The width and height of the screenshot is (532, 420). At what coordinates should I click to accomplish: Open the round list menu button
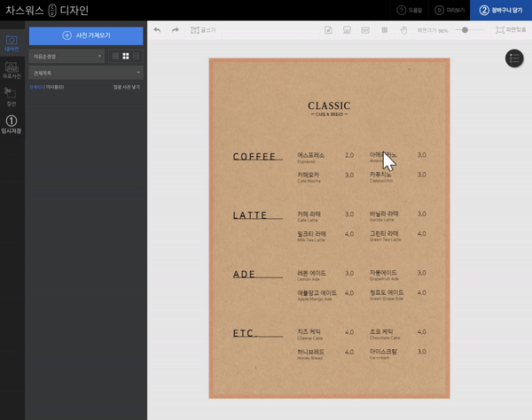tap(514, 58)
